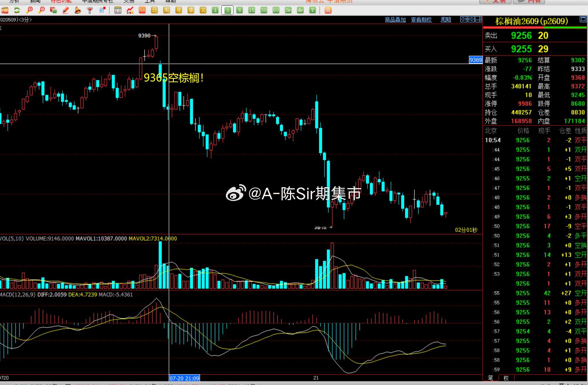Image resolution: width=588 pixels, height=385 pixels.
Task: Select the active 3 minute period
Action: 227,10
